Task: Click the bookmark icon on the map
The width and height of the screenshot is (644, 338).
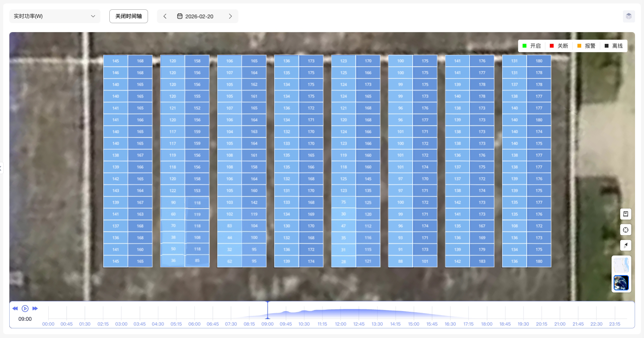Action: coord(625,214)
